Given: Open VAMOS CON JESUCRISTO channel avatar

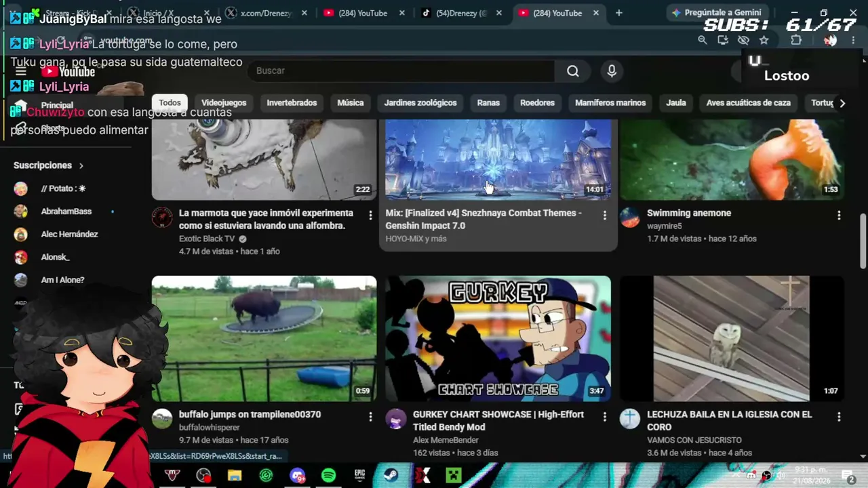Looking at the screenshot, I should 630,419.
